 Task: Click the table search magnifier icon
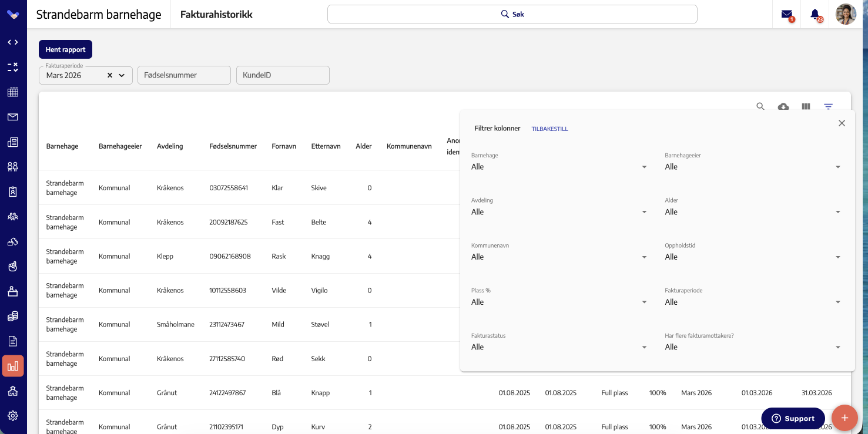760,106
